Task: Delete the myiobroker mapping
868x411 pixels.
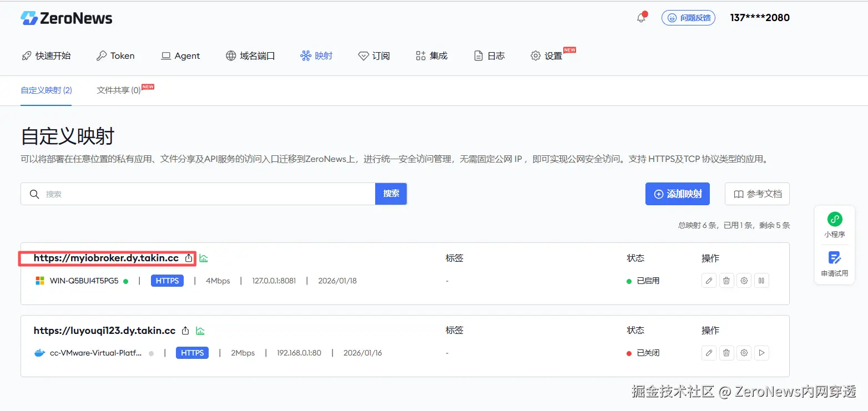Action: (x=726, y=281)
